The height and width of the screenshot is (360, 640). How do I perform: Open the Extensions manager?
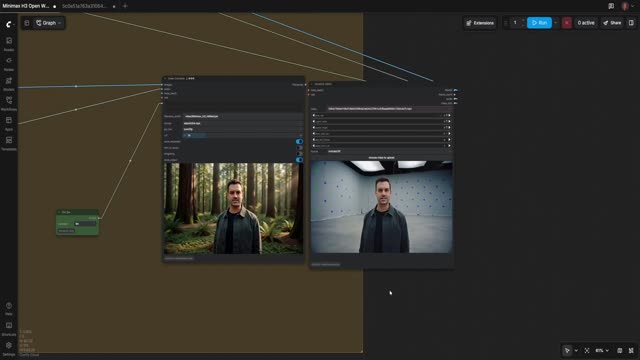pyautogui.click(x=480, y=23)
